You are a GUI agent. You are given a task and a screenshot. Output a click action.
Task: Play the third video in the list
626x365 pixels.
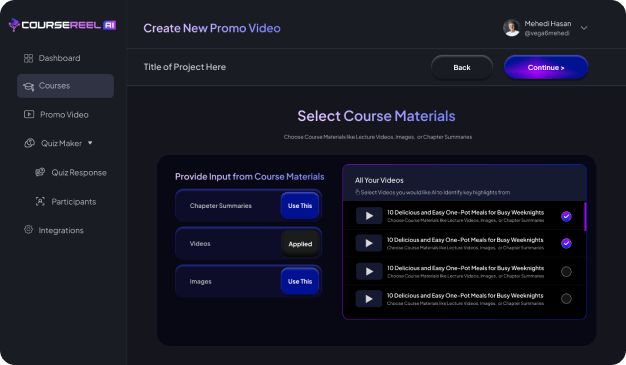pos(369,272)
